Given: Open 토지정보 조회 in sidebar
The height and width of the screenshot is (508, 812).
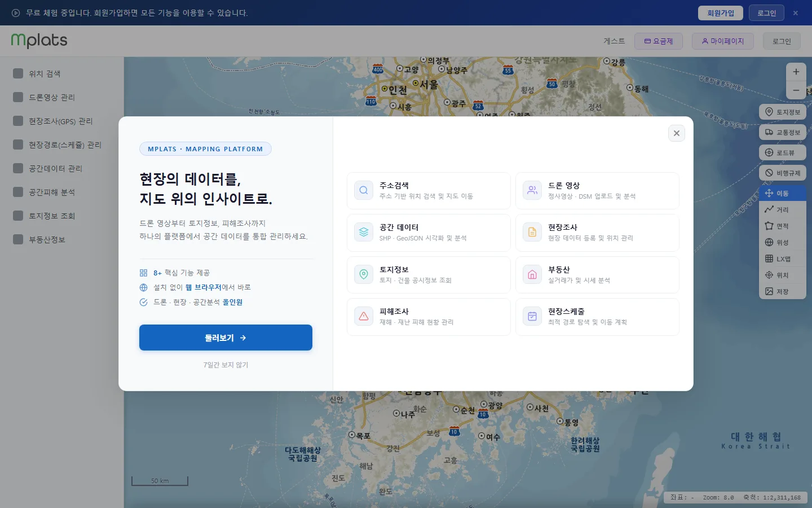Looking at the screenshot, I should (61, 216).
